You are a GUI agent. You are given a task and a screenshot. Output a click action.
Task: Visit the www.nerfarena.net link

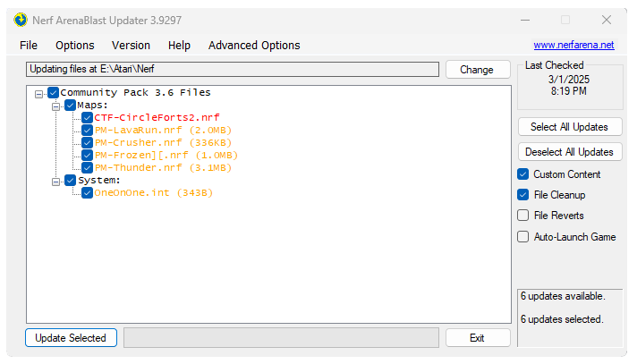point(573,45)
